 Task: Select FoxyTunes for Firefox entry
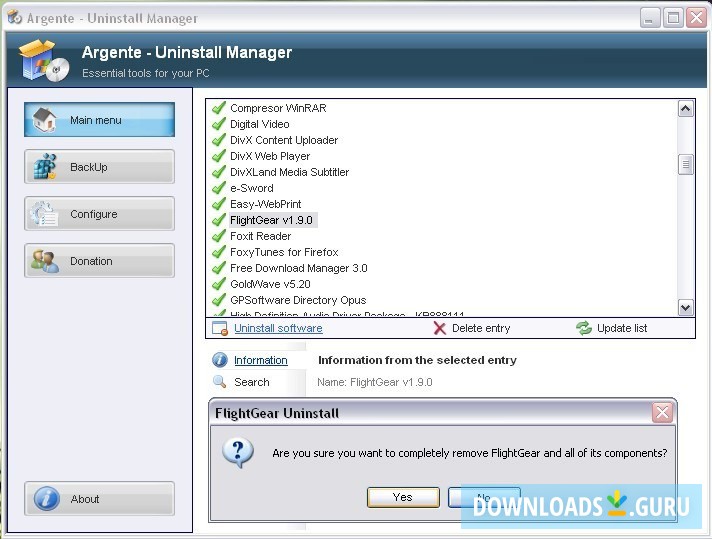pos(284,252)
